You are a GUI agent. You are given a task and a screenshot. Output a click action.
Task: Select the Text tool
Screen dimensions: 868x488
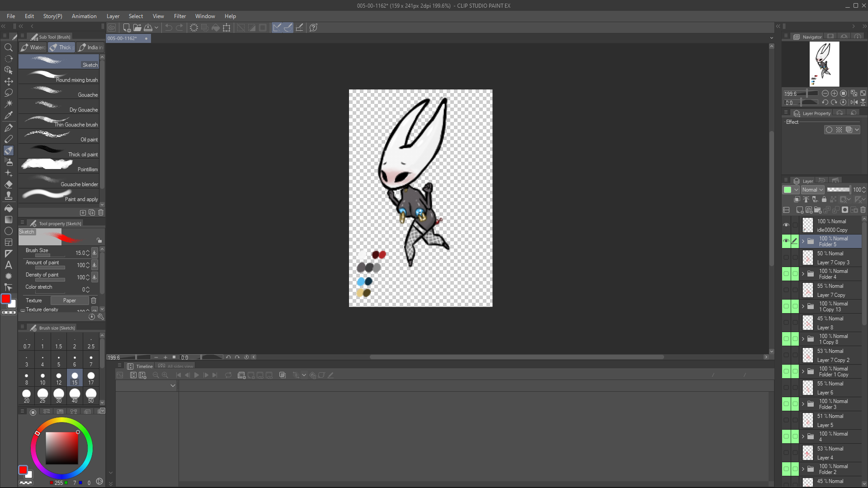click(x=8, y=265)
